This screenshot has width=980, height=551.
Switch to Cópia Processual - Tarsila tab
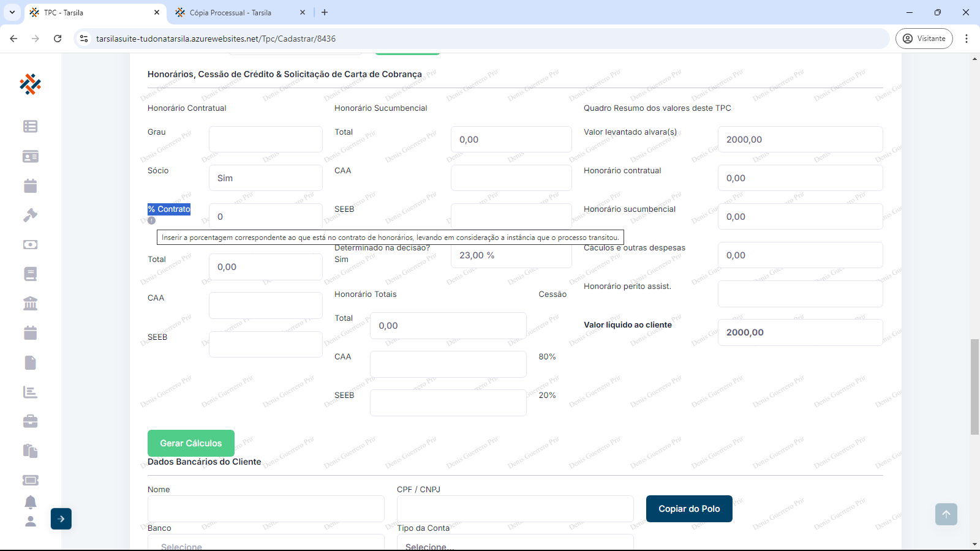[230, 12]
